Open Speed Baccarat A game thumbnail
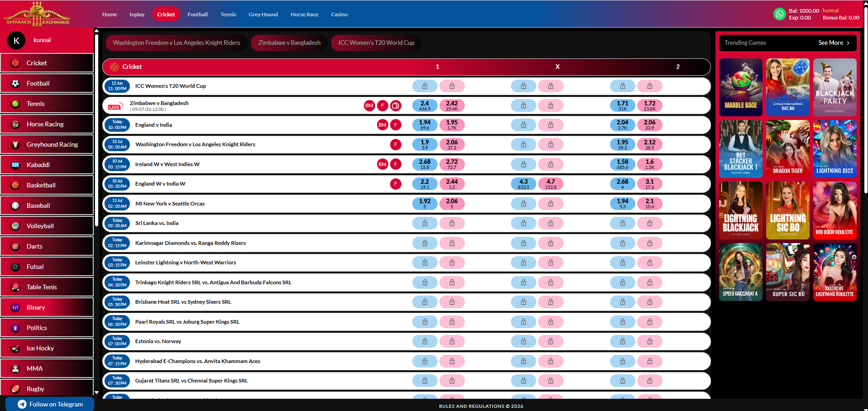Screen dimensions: 868x411 click(741, 272)
